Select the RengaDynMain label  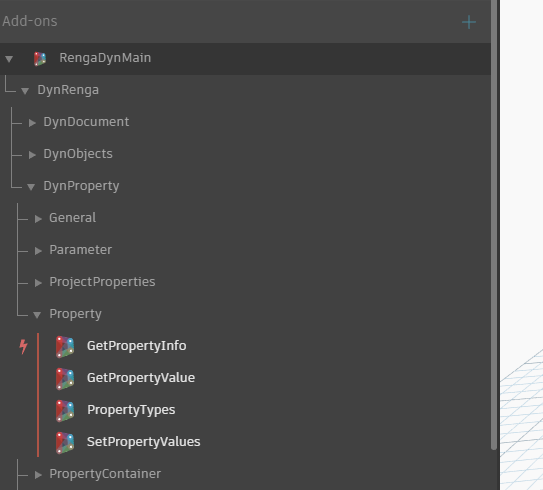pyautogui.click(x=105, y=58)
